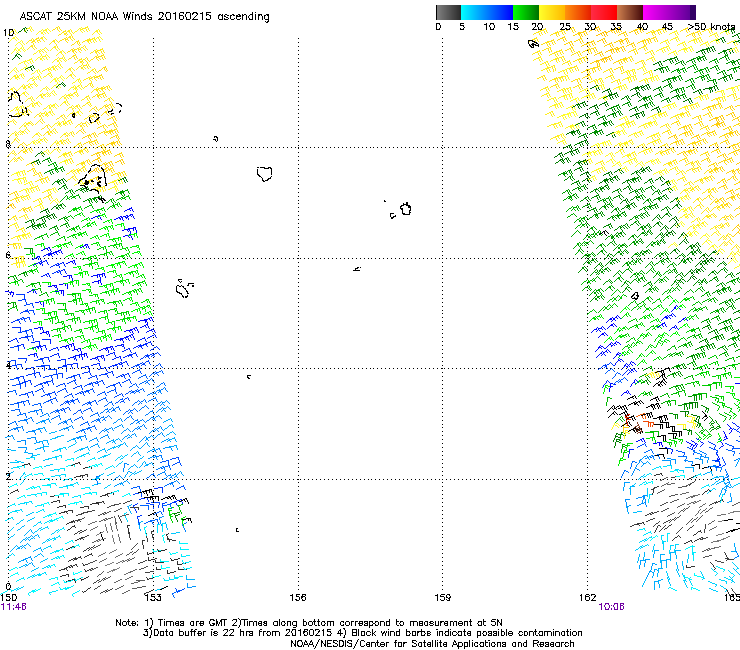Click the note line starting "Note: 1) Times are GMT"
Screen dimensions: 740x650
tap(309, 623)
